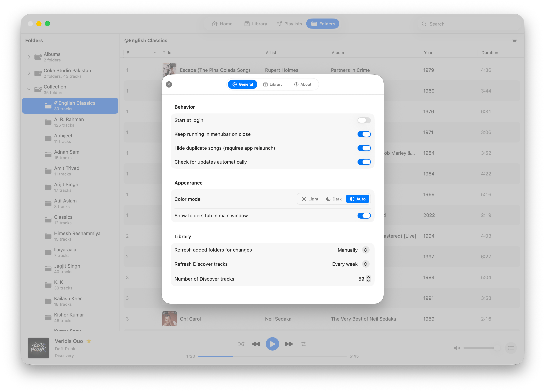Close the settings dialog with the X icon

pos(169,84)
